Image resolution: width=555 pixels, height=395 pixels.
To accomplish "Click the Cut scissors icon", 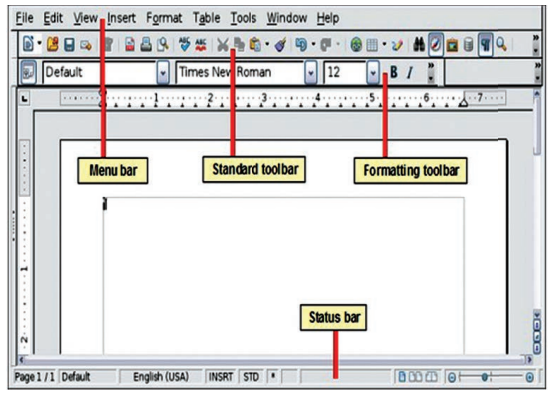I will click(222, 45).
